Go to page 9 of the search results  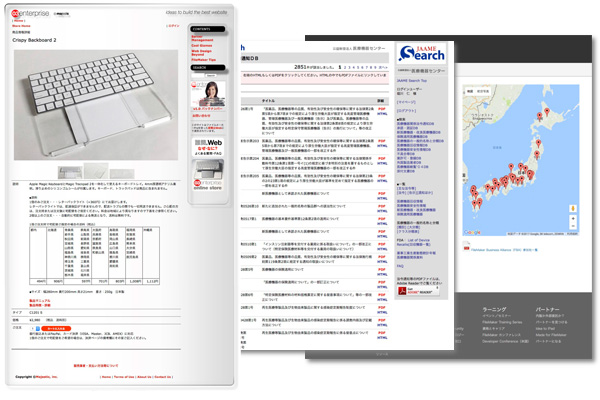point(375,67)
